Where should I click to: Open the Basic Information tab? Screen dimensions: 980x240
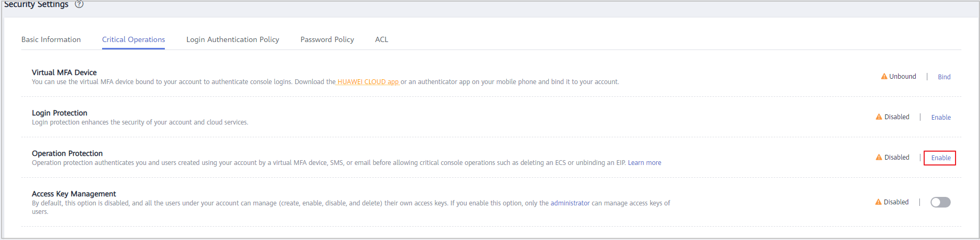click(51, 39)
